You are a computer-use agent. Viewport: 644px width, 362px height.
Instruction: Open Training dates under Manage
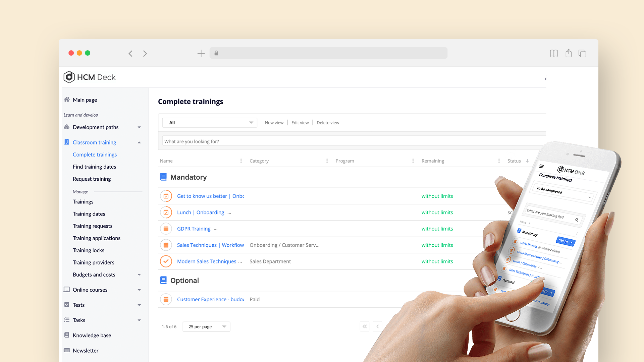coord(89,214)
